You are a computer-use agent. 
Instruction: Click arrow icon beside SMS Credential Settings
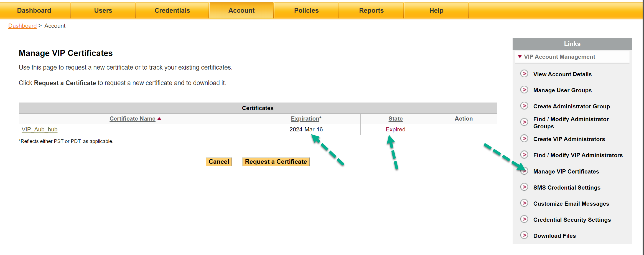pyautogui.click(x=524, y=187)
